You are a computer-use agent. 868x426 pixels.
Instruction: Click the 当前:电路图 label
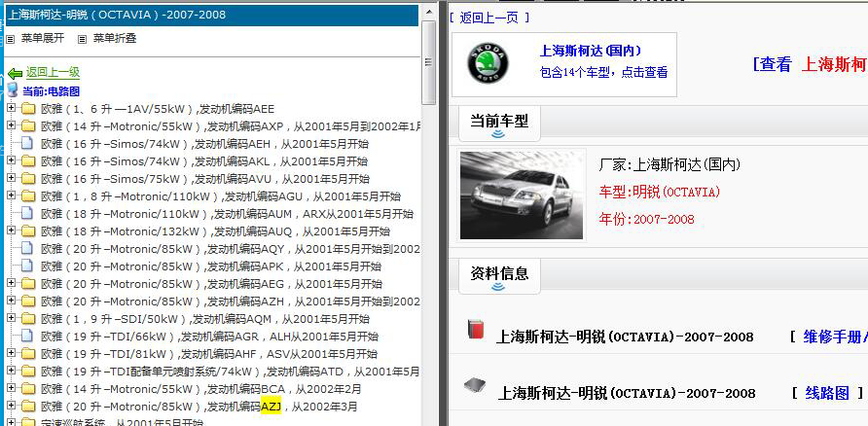(x=51, y=91)
